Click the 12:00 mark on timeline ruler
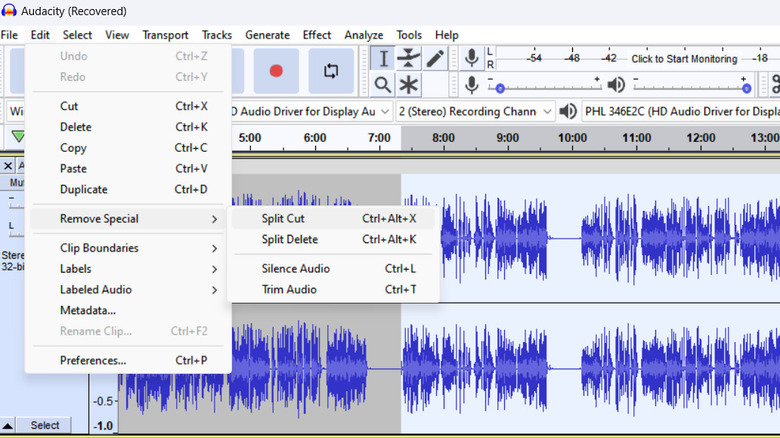Screen dimensions: 780x438 pyautogui.click(x=701, y=138)
